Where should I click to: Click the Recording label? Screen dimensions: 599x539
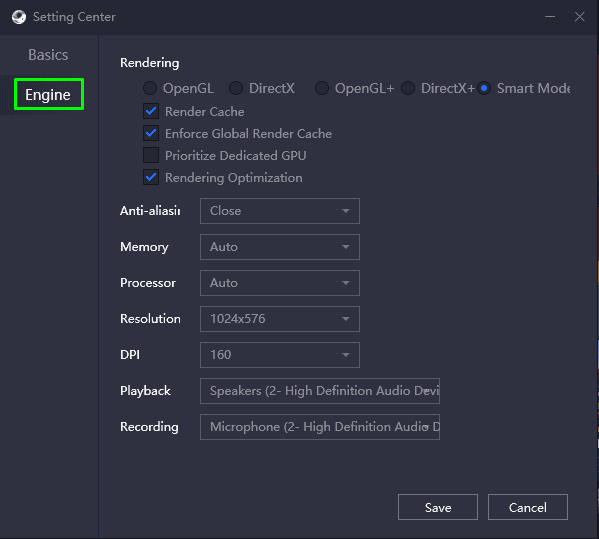coord(149,427)
